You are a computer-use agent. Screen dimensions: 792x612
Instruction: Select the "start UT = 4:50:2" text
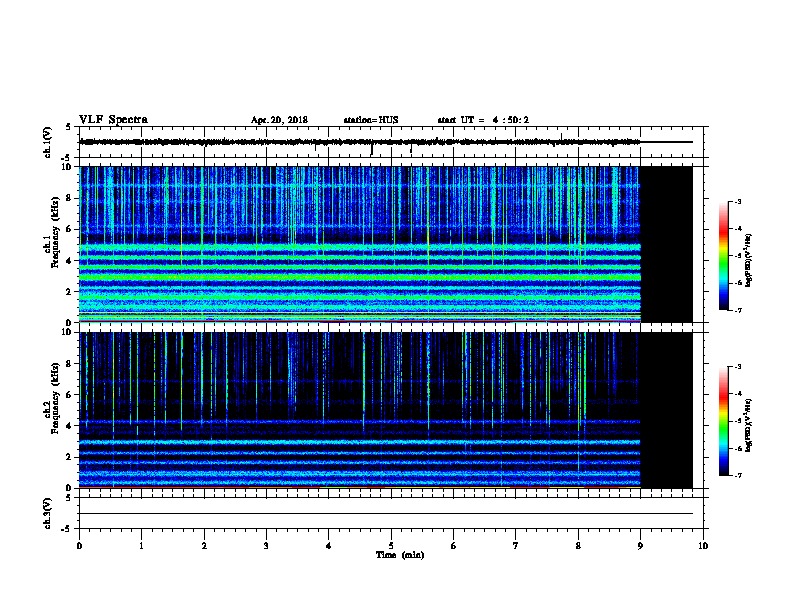coord(483,120)
